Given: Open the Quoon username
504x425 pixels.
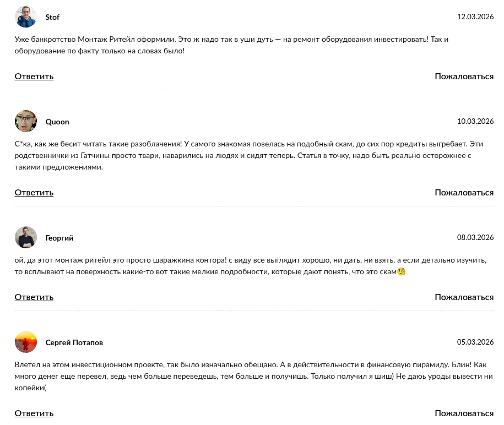Looking at the screenshot, I should tap(57, 122).
